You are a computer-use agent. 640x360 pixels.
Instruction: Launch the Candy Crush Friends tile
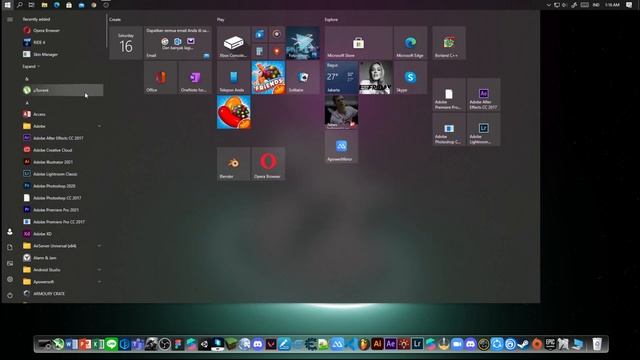tap(268, 78)
